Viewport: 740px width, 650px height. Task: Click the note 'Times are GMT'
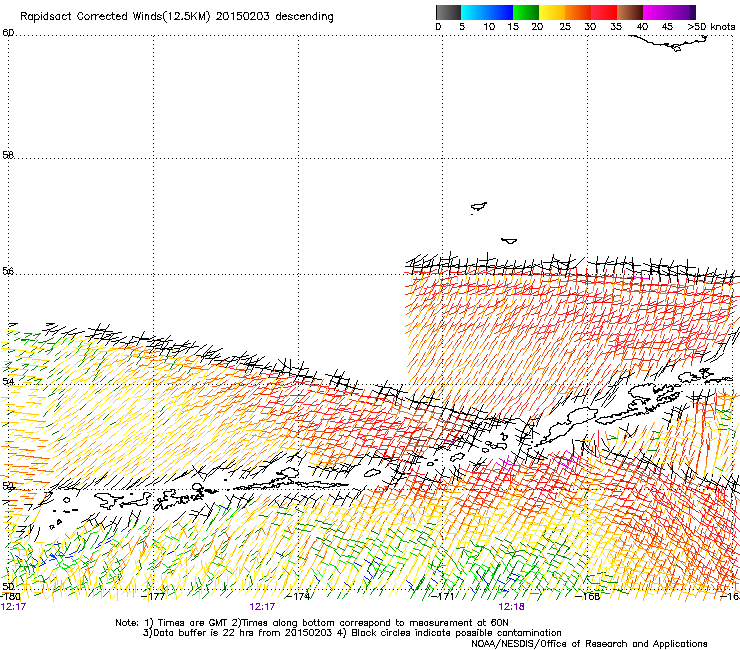tap(193, 623)
